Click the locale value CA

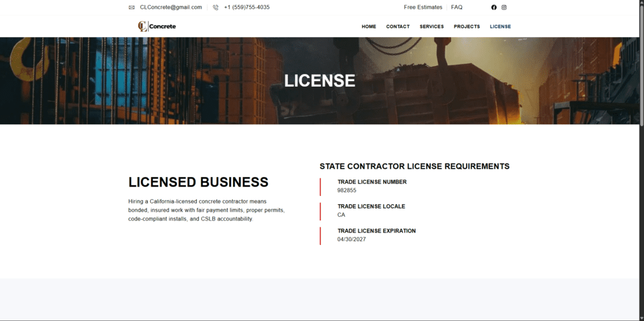[341, 215]
